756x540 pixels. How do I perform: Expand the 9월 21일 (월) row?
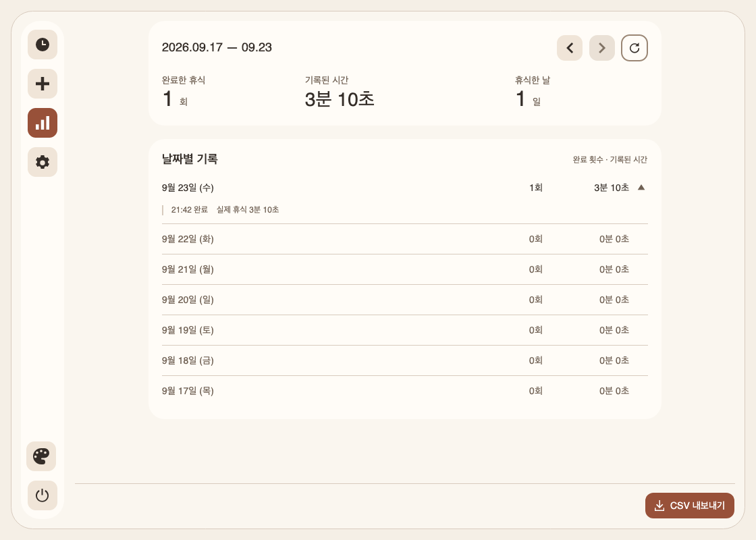coord(404,269)
